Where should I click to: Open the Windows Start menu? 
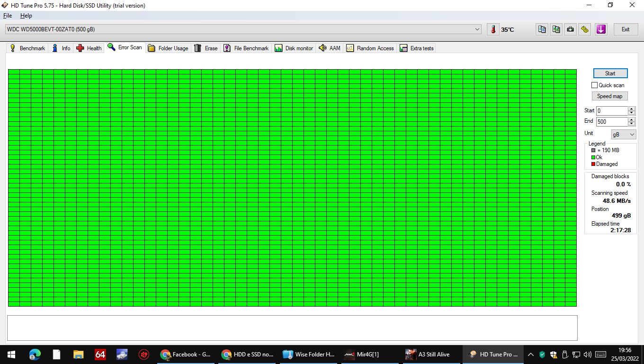11,354
